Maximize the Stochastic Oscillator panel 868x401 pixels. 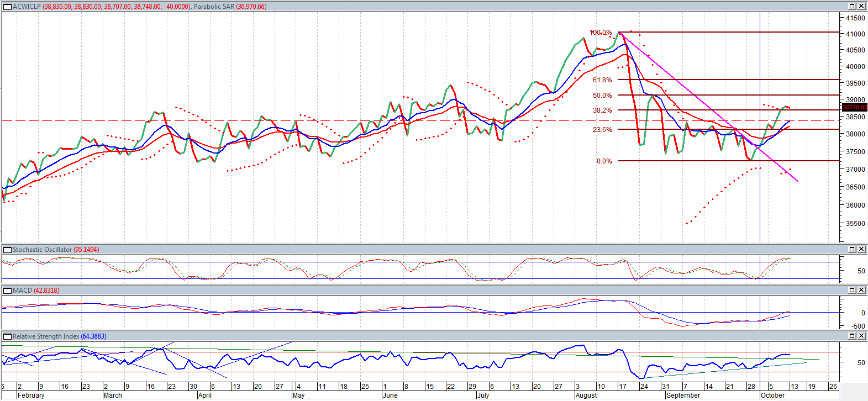click(852, 250)
